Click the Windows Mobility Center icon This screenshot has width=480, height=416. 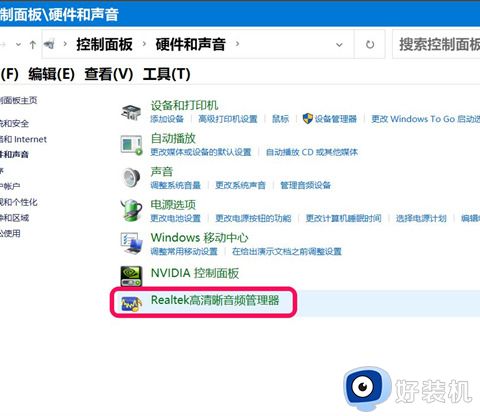pos(131,243)
